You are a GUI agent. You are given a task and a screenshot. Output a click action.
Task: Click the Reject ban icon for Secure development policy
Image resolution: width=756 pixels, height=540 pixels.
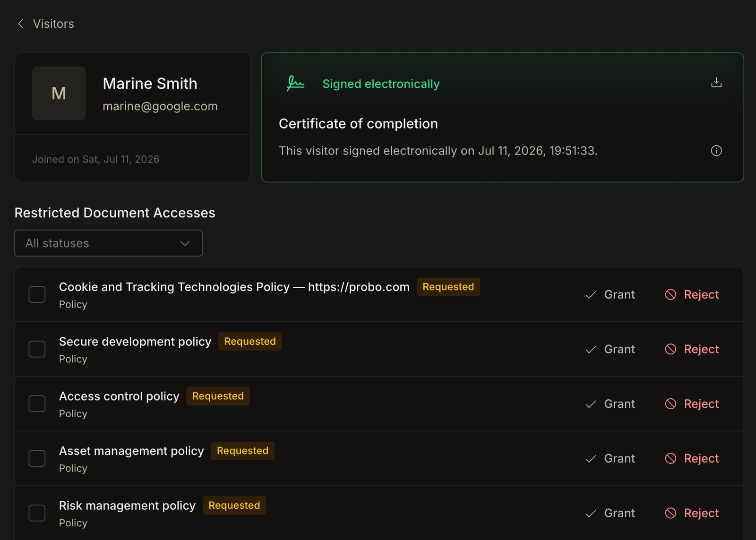670,349
